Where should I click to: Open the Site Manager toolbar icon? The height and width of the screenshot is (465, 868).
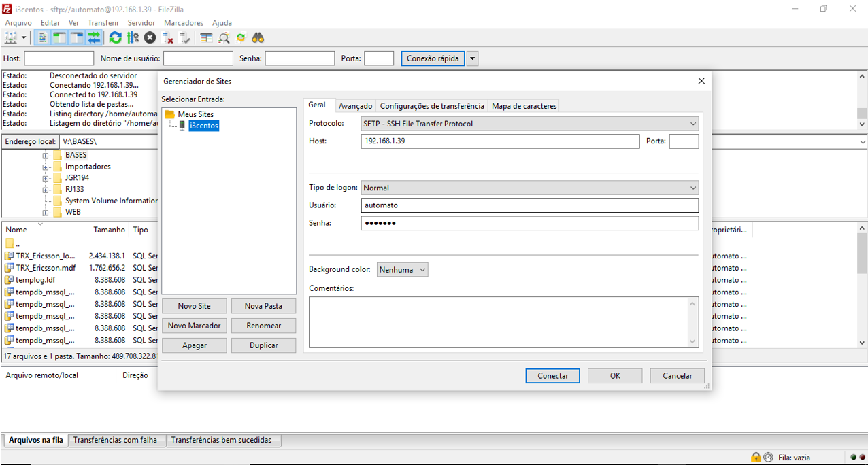11,38
